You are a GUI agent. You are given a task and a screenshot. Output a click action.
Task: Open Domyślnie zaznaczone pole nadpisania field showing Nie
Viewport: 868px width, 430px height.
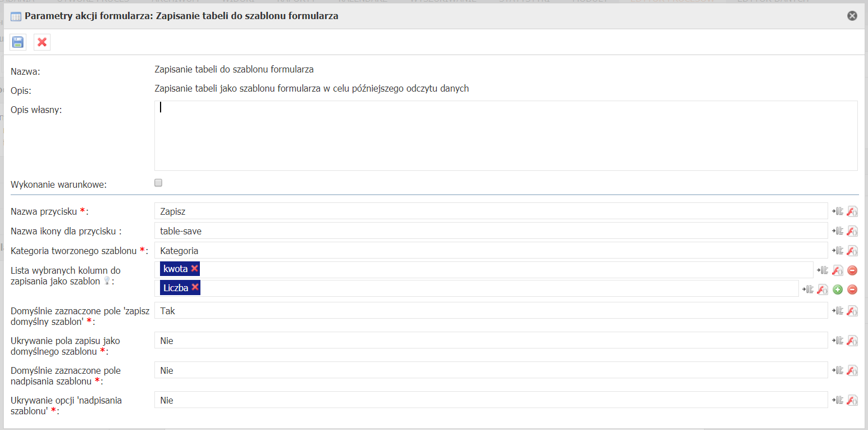[x=491, y=370]
